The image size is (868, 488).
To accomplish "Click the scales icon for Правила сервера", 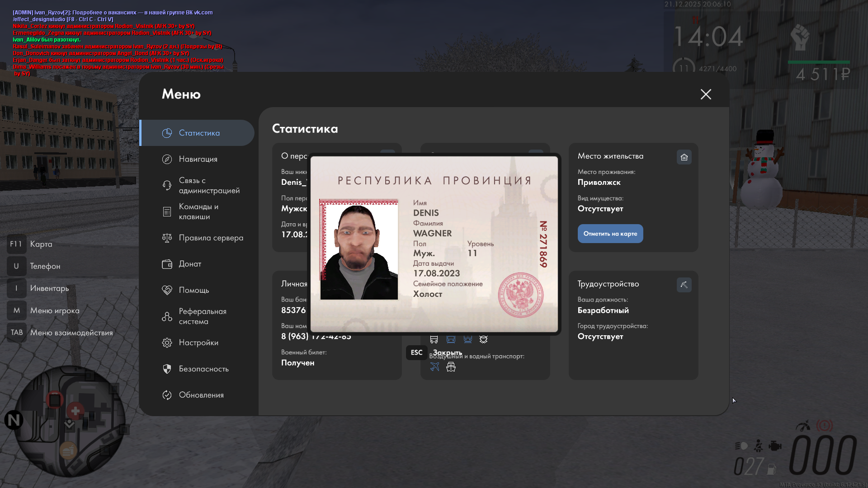I will 167,238.
